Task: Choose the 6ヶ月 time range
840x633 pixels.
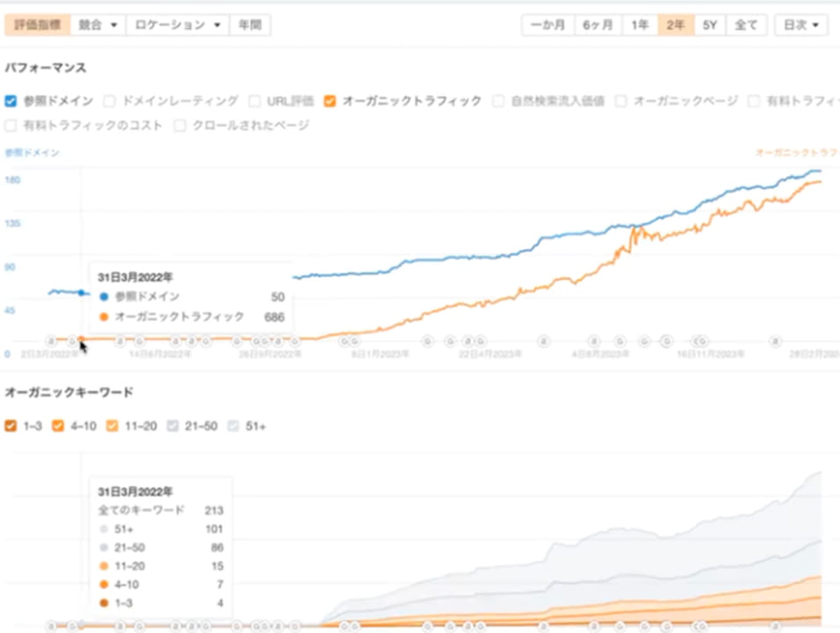Action: (x=597, y=25)
